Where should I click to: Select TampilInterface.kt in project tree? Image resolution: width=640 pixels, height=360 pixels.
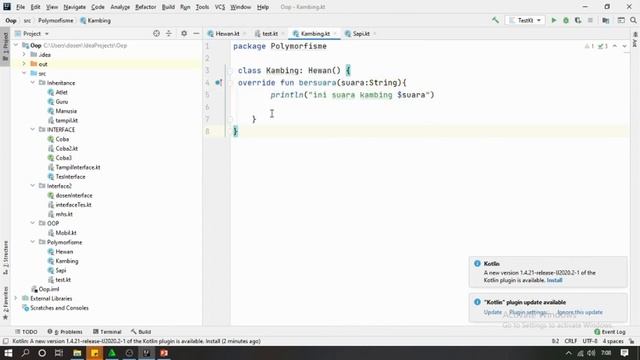(78, 167)
